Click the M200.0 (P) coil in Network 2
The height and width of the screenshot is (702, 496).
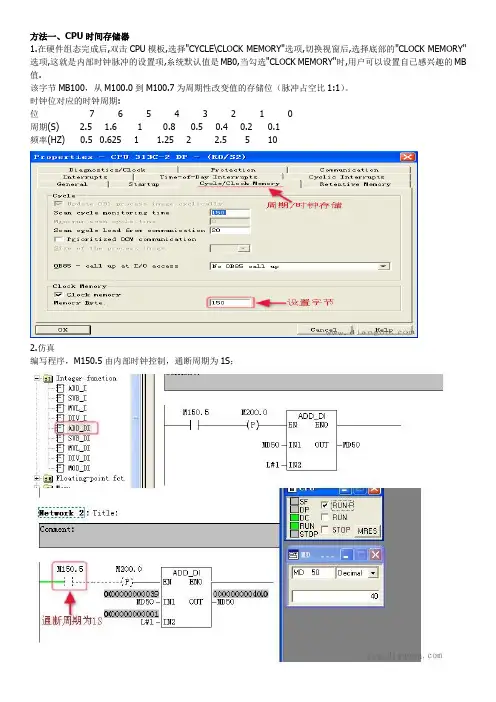click(128, 582)
